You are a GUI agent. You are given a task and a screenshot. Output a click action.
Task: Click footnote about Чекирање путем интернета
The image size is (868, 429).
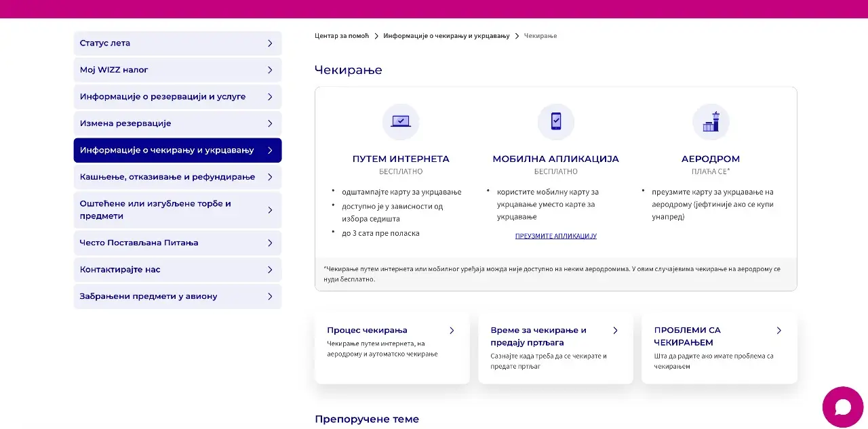coord(552,274)
